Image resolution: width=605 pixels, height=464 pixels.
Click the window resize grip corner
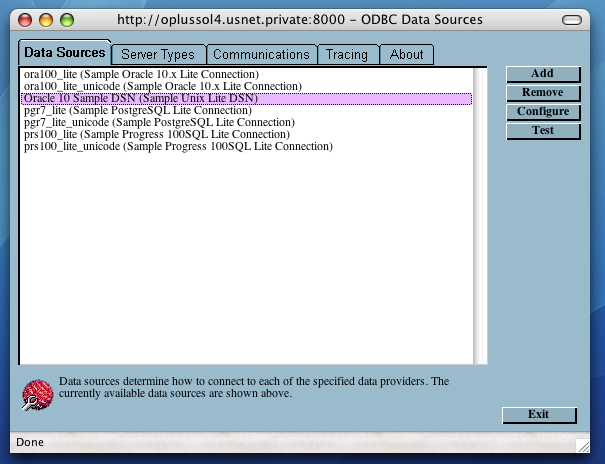tap(583, 443)
